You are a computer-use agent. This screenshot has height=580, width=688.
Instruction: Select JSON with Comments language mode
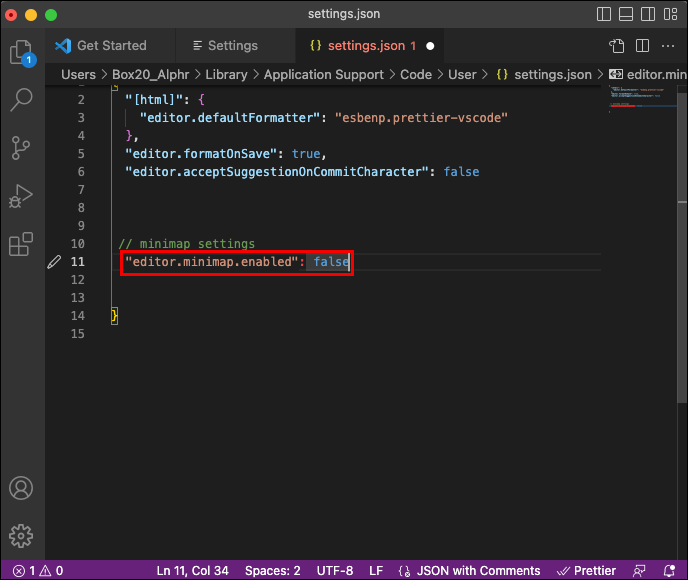(x=478, y=570)
